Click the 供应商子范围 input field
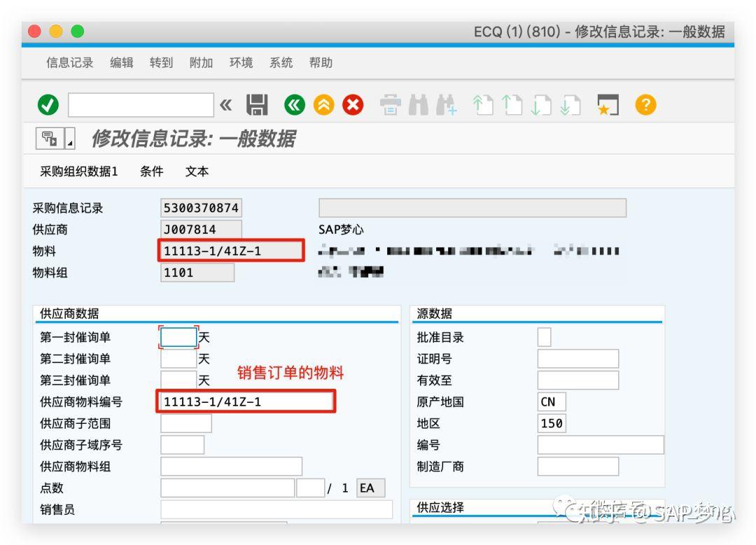 [185, 423]
